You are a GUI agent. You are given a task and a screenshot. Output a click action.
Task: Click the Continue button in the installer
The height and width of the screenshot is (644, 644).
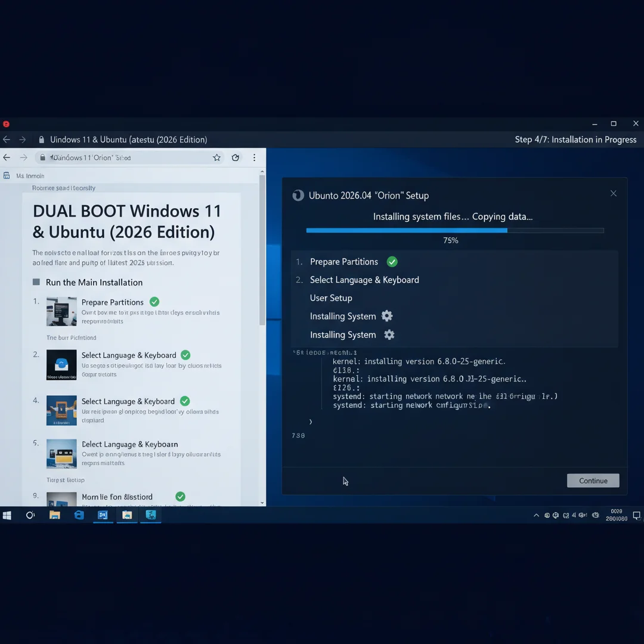(593, 481)
